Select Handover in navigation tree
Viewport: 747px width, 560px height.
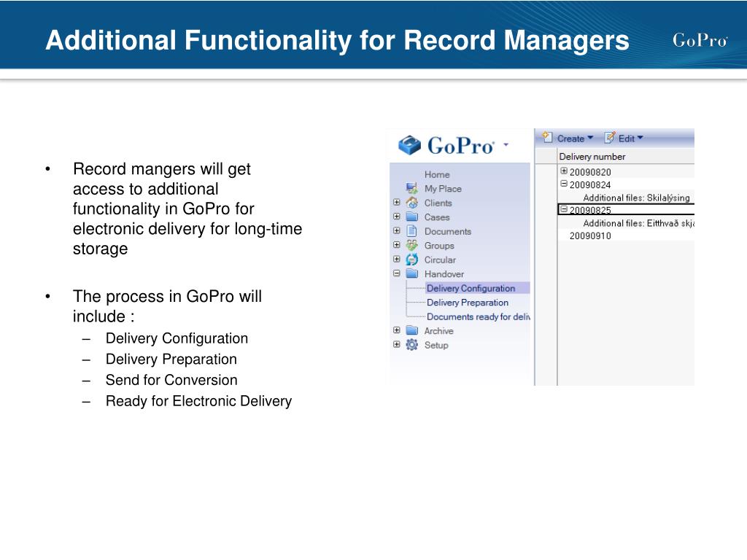(x=444, y=274)
